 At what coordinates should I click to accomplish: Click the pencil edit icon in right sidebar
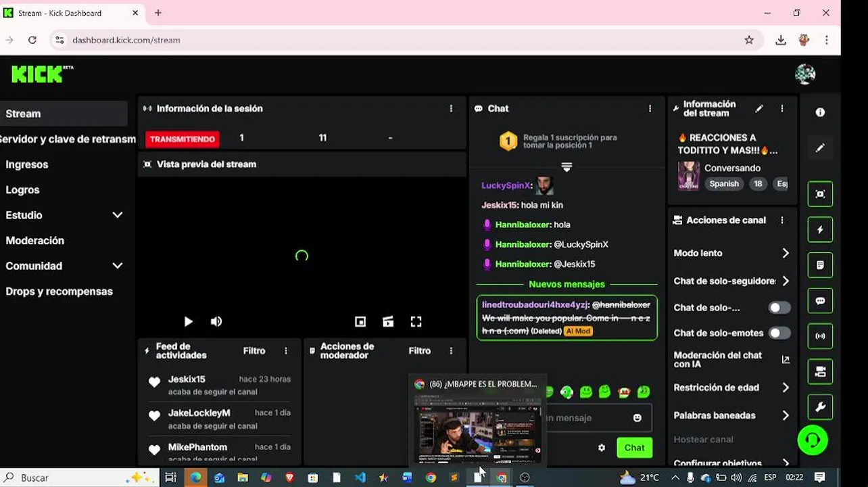coord(820,147)
